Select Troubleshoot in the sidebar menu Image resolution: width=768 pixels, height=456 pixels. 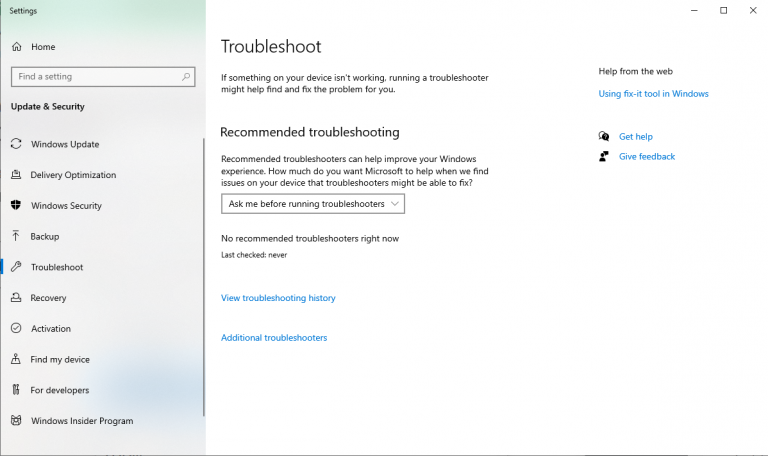coord(57,267)
